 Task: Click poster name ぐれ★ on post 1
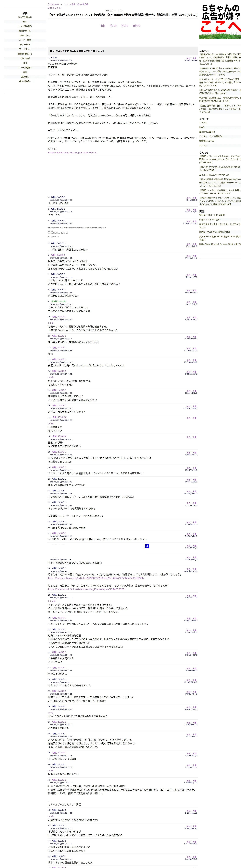click(54, 58)
